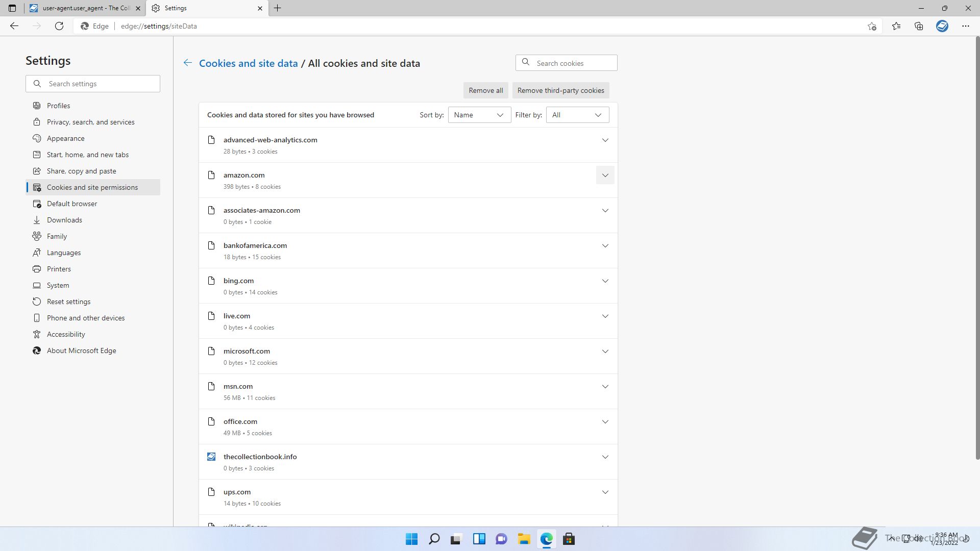Click the browser back arrow
This screenshot has width=980, height=551.
click(14, 26)
